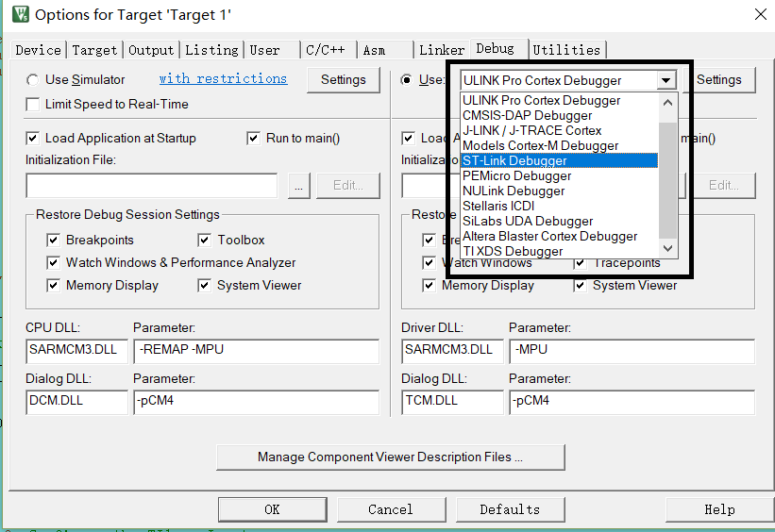The width and height of the screenshot is (775, 532).
Task: Toggle hardware-side Breakpoints checkbox
Action: tap(429, 241)
